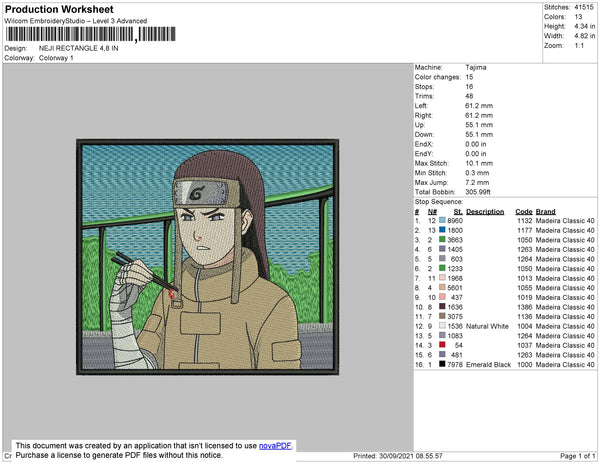Select black swatch Emerald Black
The height and width of the screenshot is (464, 600).
coord(442,364)
